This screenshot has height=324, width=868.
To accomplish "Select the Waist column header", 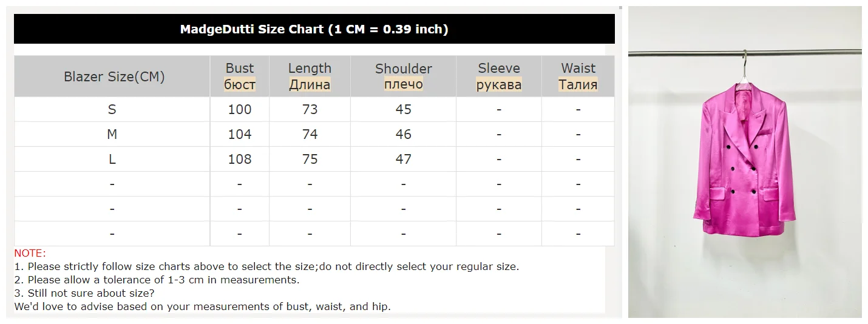I will tap(578, 76).
